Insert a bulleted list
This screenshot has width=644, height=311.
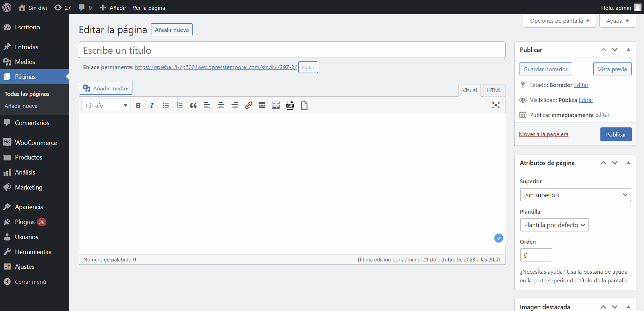166,105
